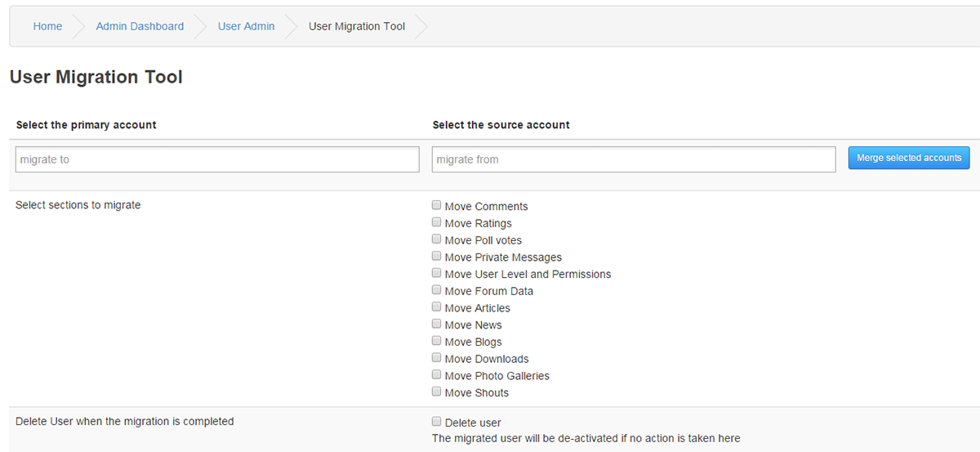Select Move Articles checkbox
The width and height of the screenshot is (980, 452).
point(437,307)
